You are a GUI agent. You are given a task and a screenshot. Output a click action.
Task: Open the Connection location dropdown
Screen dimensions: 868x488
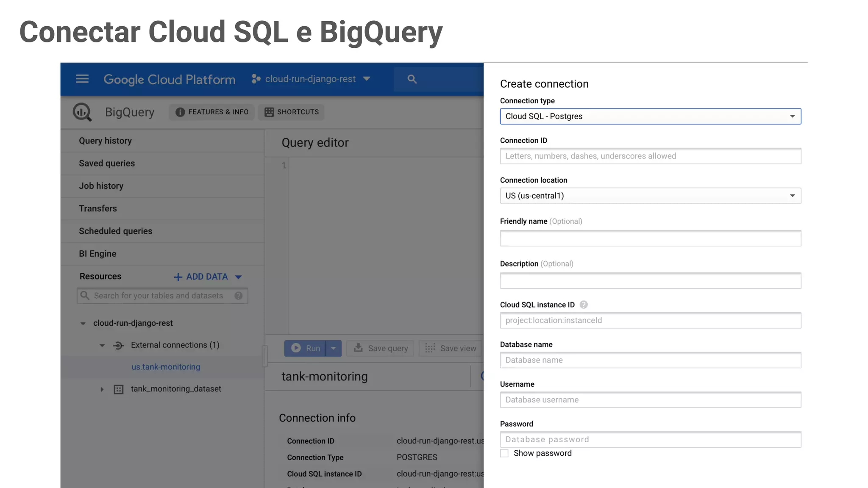(x=651, y=196)
